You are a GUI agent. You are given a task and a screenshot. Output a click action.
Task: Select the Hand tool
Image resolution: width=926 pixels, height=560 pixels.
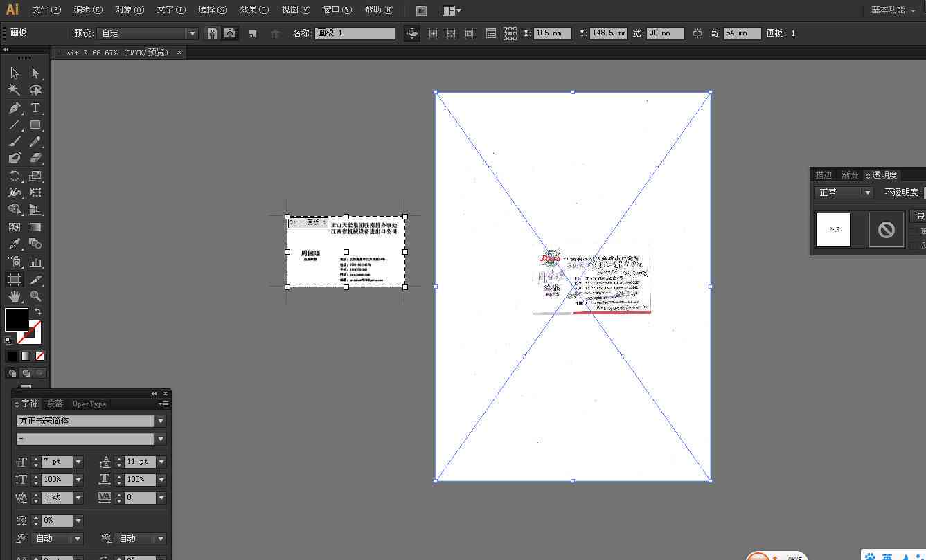click(x=15, y=296)
